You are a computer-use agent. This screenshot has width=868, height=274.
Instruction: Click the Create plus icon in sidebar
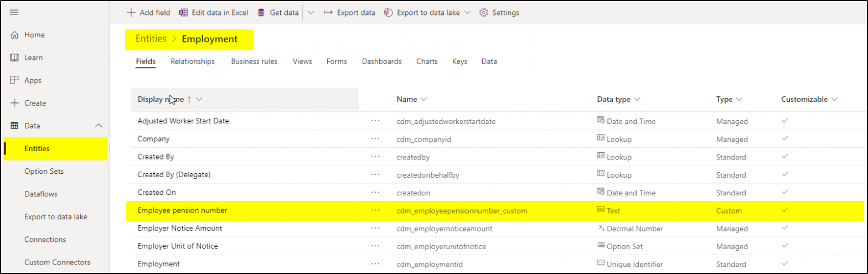click(15, 103)
